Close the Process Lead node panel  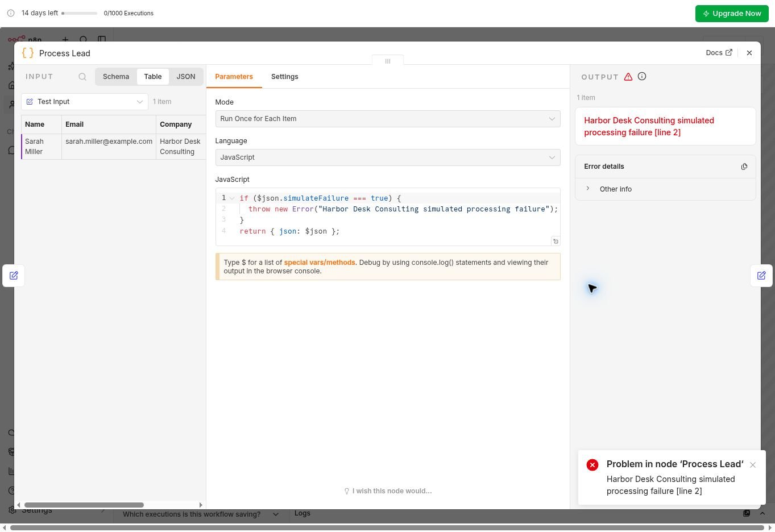click(x=749, y=53)
